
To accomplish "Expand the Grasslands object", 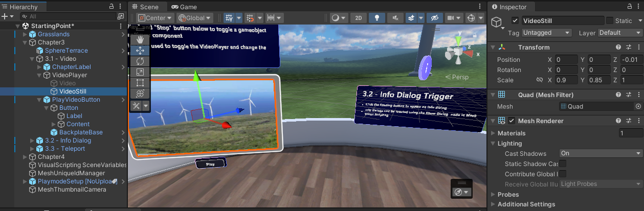I will pyautogui.click(x=25, y=34).
